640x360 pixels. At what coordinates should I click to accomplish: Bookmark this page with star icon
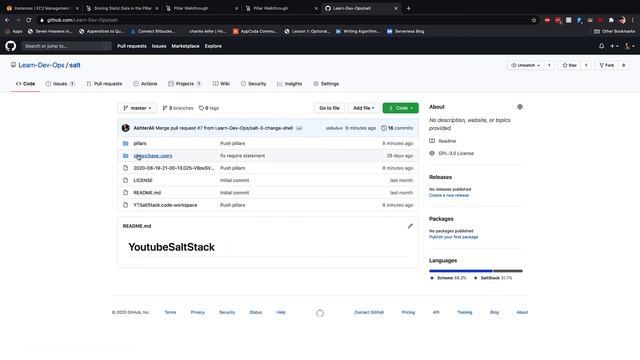point(533,20)
